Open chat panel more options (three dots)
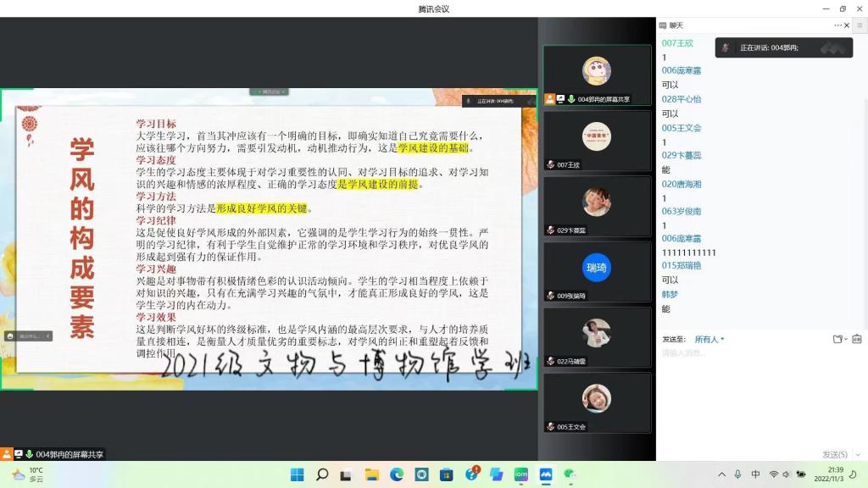868x488 pixels. [x=837, y=25]
